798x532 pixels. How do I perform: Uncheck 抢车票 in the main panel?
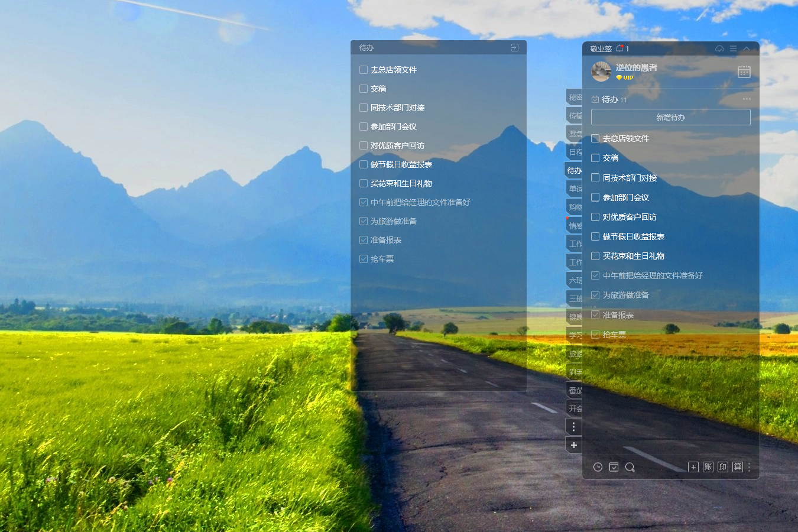click(x=595, y=335)
